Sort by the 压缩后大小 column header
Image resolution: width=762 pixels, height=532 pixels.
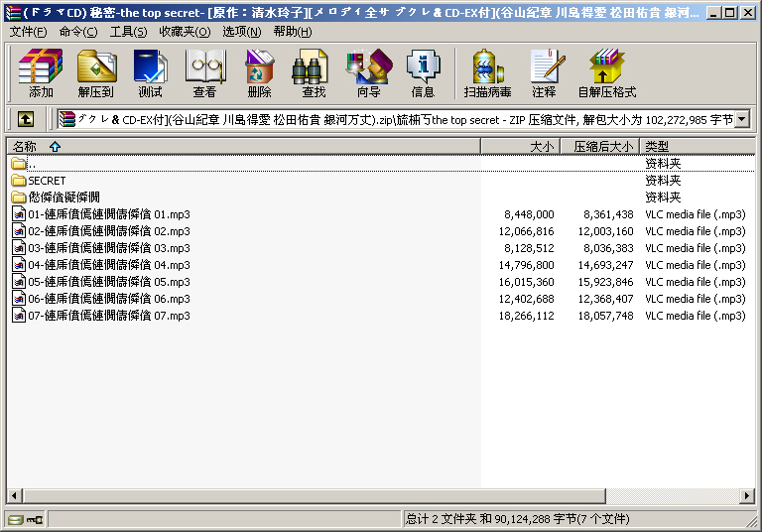pos(600,146)
